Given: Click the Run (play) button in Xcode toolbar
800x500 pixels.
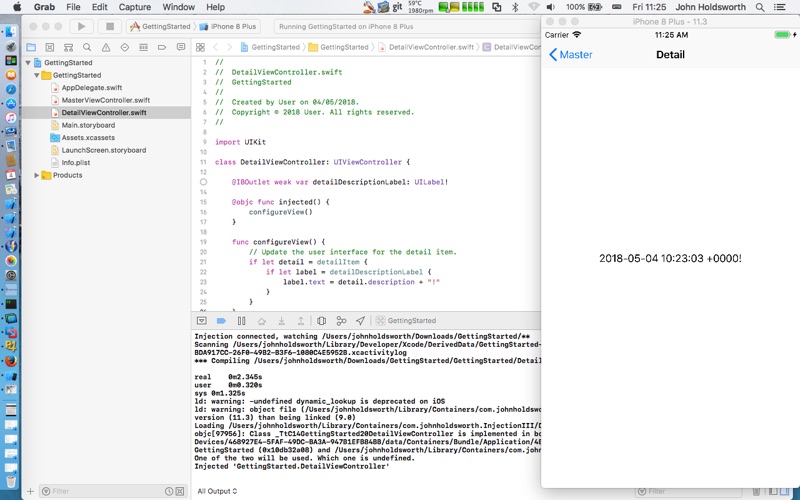Looking at the screenshot, I should [81, 27].
